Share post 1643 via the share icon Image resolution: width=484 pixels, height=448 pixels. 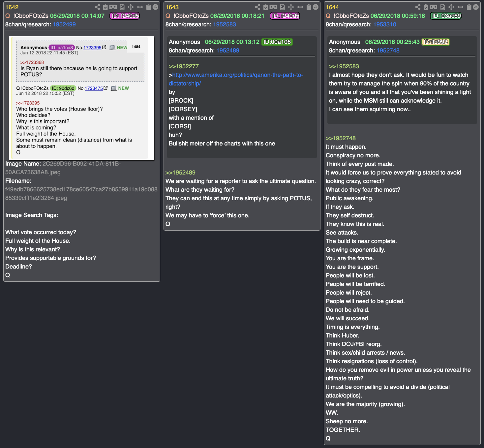257,7
